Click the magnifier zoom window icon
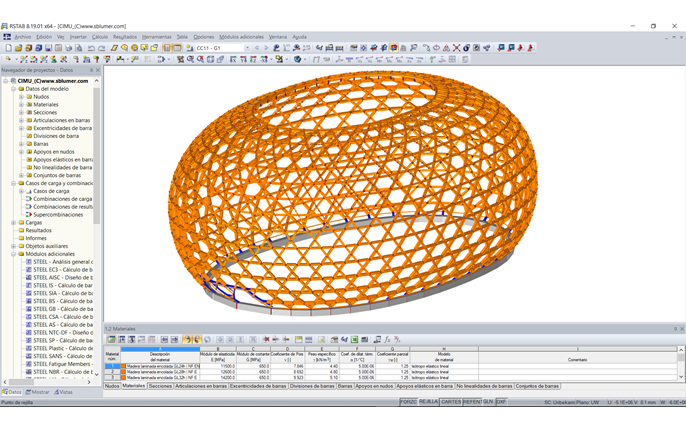Screen dimensions: 686x429 (190, 59)
